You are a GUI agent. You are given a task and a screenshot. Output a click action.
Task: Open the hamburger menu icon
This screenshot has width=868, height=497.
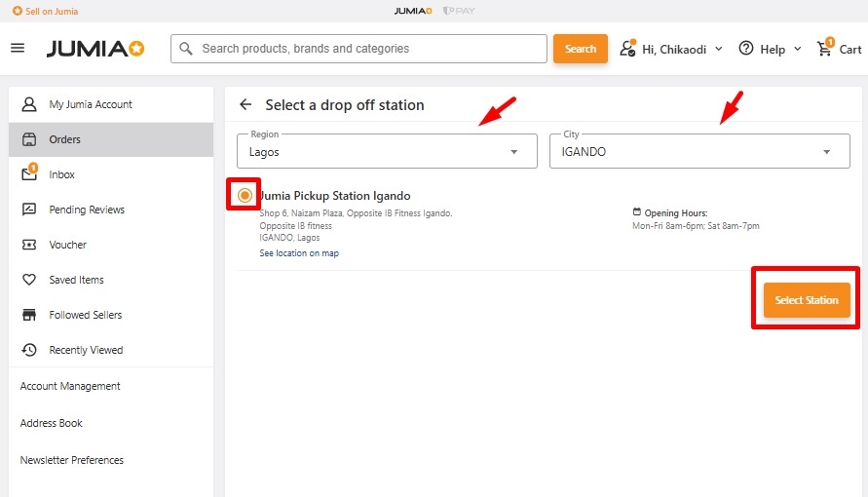click(18, 49)
